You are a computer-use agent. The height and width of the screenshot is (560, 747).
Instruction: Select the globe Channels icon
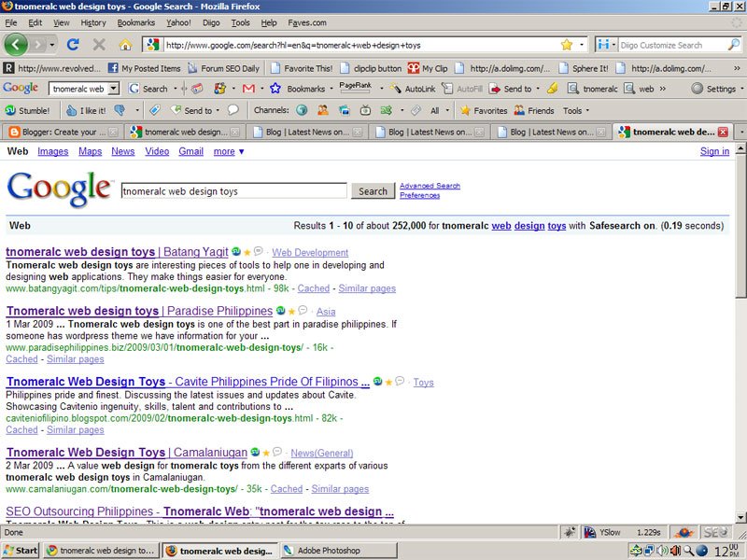(301, 110)
